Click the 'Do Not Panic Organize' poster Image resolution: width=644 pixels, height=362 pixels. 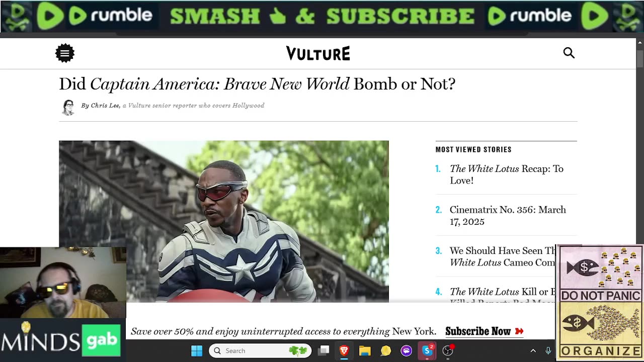tap(601, 302)
